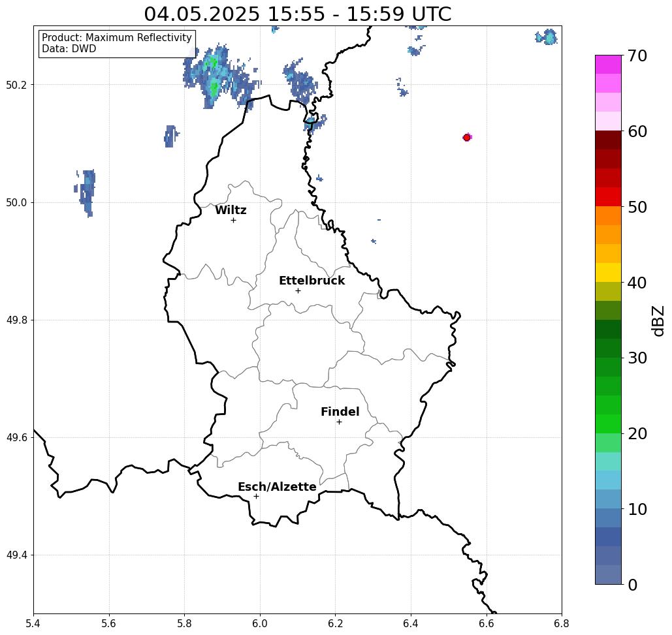The image size is (672, 635).
Task: Click the 0 label on the dBZ colorbar
Action: 633,585
